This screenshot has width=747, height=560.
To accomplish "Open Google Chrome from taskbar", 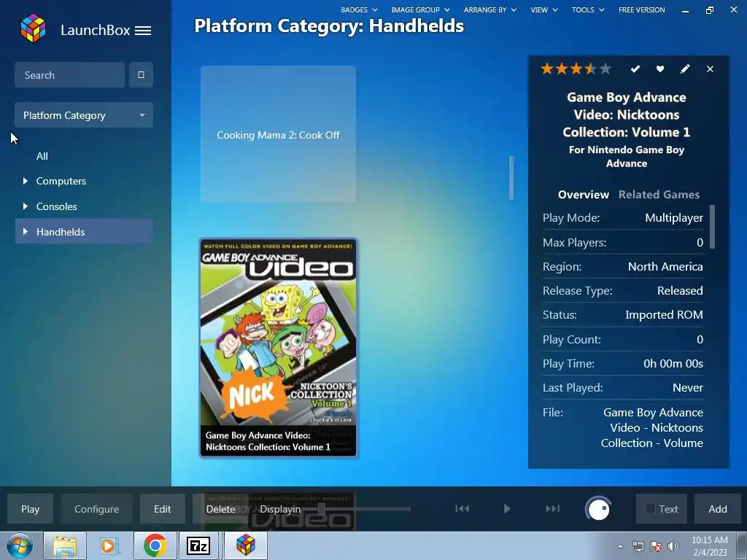I will tap(155, 545).
